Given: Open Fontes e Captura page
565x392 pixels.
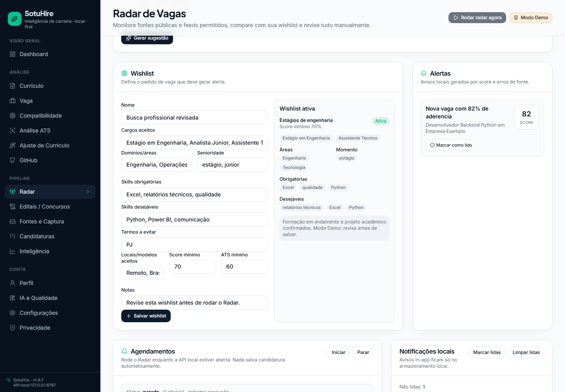Looking at the screenshot, I should pyautogui.click(x=50, y=221).
